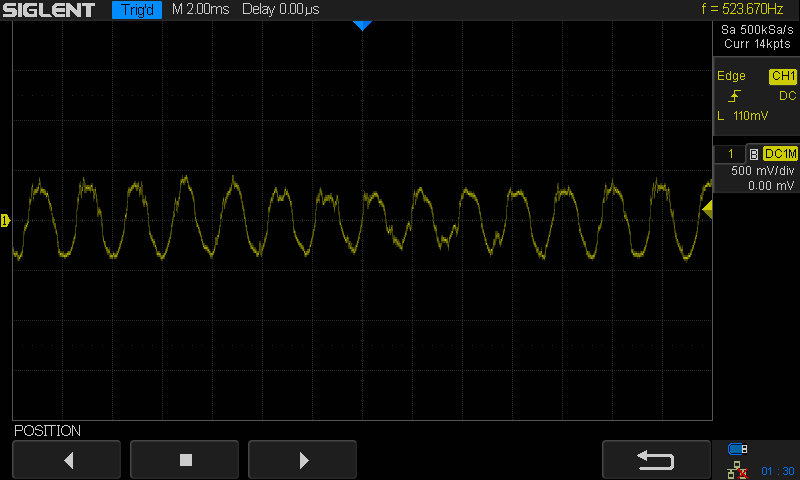Click the 0.00 mV offset value

point(771,186)
